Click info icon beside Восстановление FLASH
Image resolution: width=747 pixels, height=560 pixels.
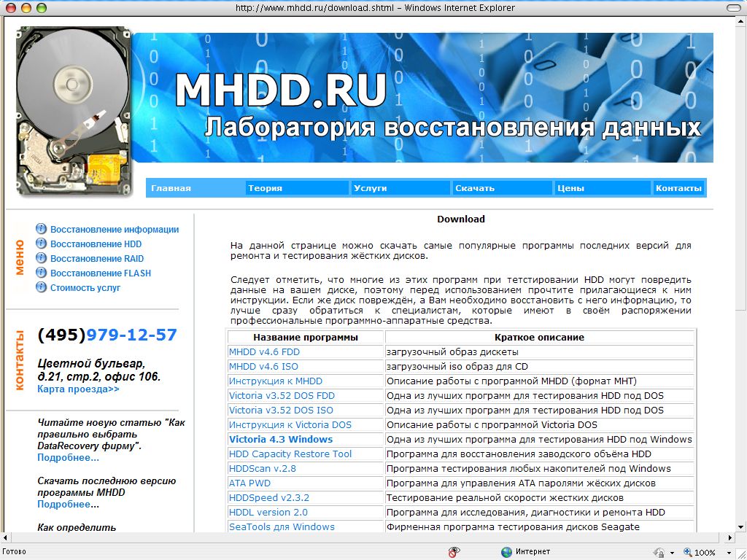coord(42,273)
